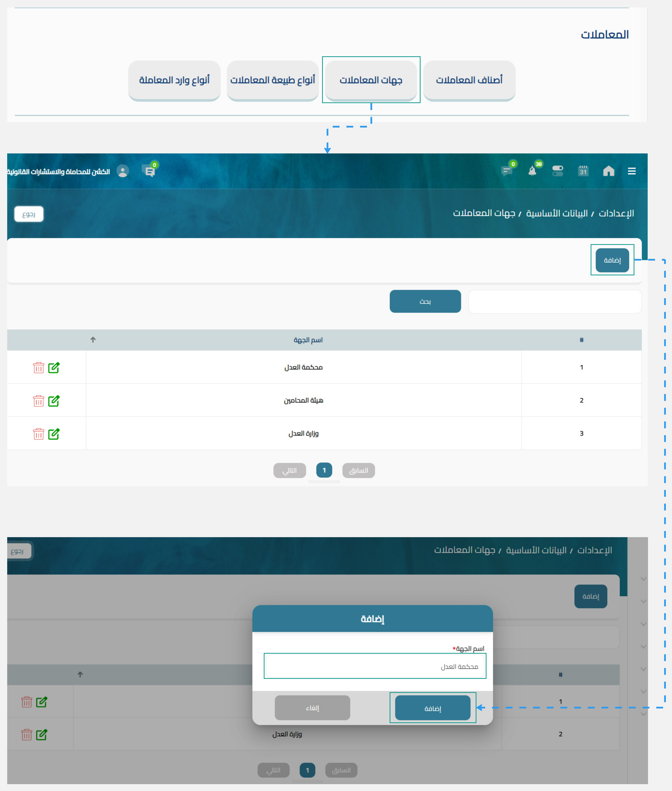672x791 pixels.
Task: Click the اسم الجهة input field in dialog
Action: click(375, 666)
